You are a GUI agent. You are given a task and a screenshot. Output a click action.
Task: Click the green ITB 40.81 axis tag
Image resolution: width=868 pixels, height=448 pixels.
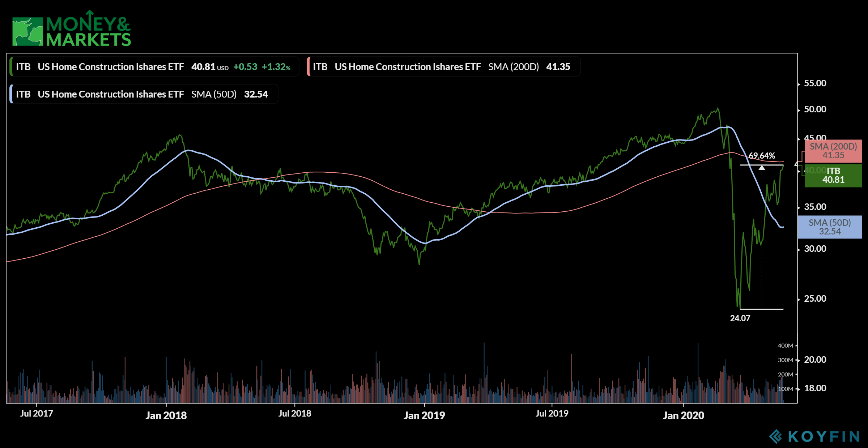[x=833, y=176]
